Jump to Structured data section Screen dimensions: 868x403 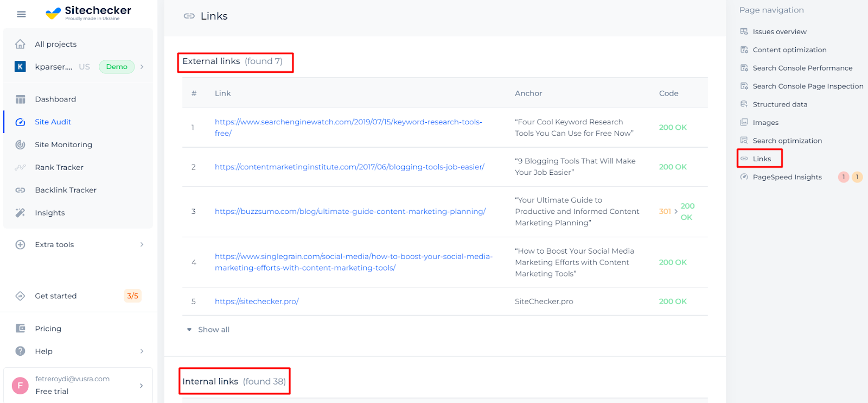780,104
